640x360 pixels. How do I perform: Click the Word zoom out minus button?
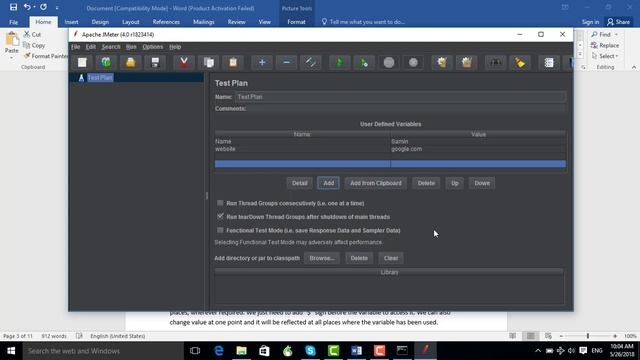pos(561,336)
